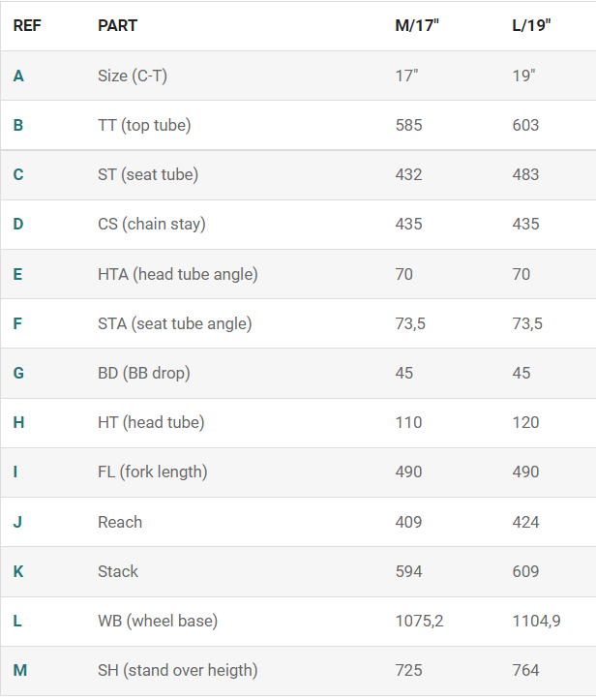Click reference letter B
This screenshot has width=596, height=700.
(18, 125)
